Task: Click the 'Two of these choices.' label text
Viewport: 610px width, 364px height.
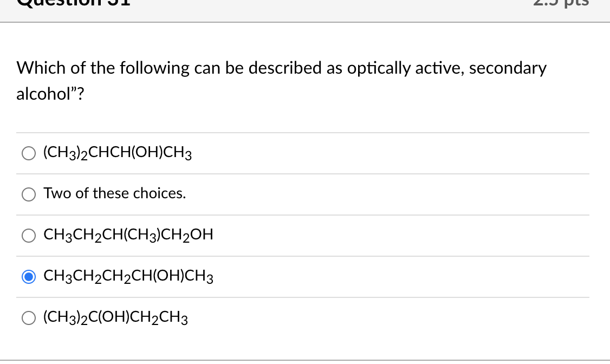Action: pyautogui.click(x=115, y=193)
